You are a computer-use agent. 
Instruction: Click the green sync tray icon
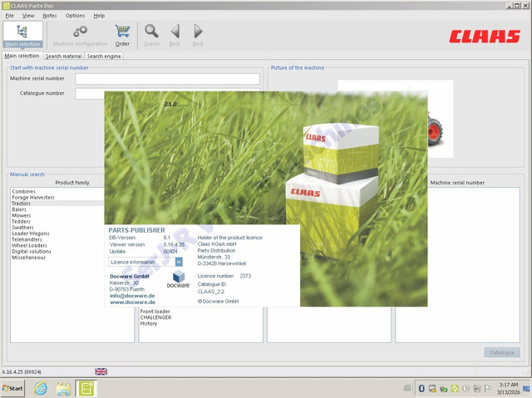coord(455,389)
